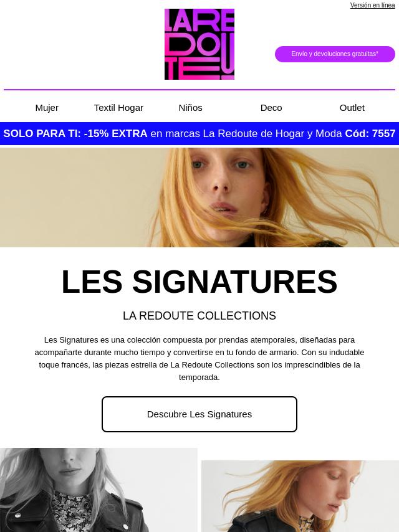The height and width of the screenshot is (532, 399).
Task: Open the Mujer category
Action: pos(47,108)
